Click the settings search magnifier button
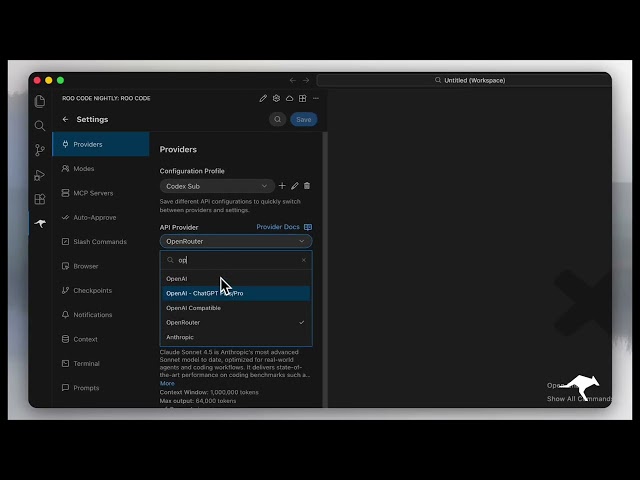 click(x=278, y=119)
